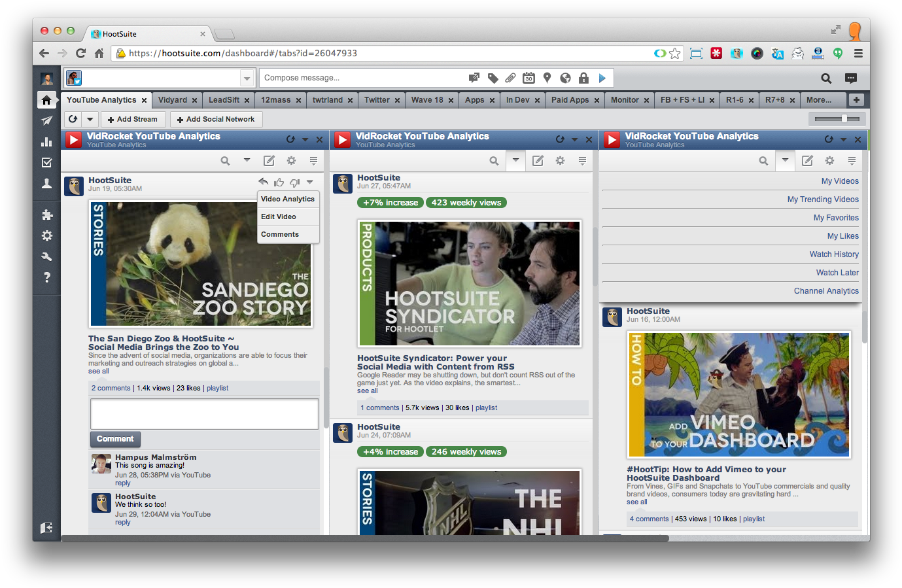Image resolution: width=902 pixels, height=588 pixels.
Task: Open the gear settings in second stream toolbar
Action: click(560, 161)
